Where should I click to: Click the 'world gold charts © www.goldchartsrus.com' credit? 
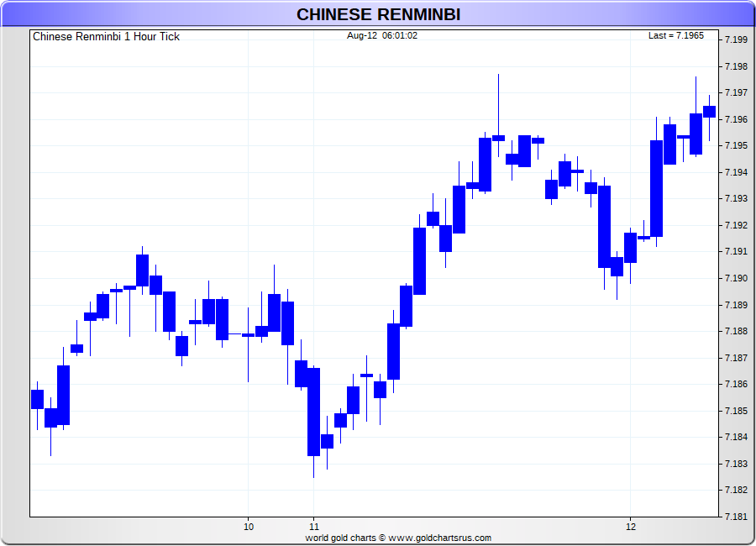[x=398, y=538]
